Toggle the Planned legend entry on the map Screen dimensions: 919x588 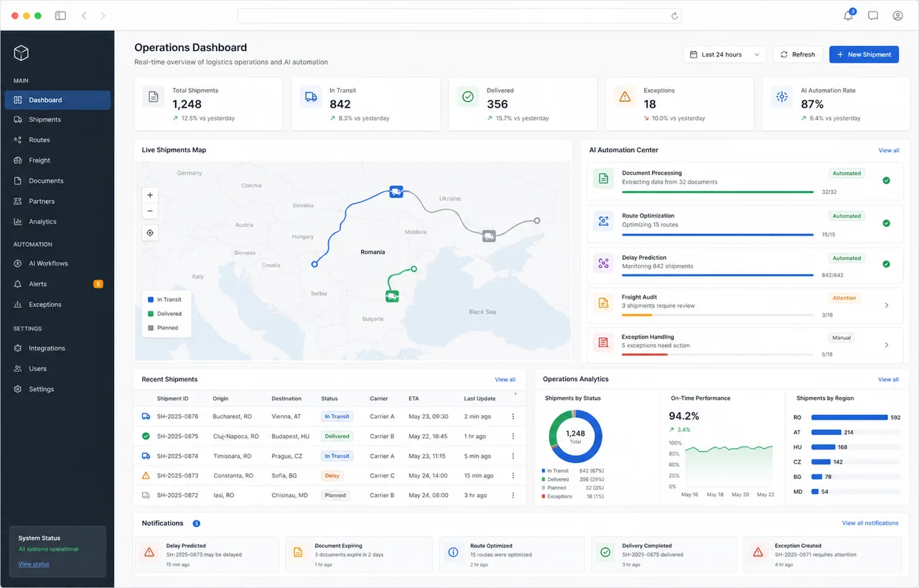(163, 327)
